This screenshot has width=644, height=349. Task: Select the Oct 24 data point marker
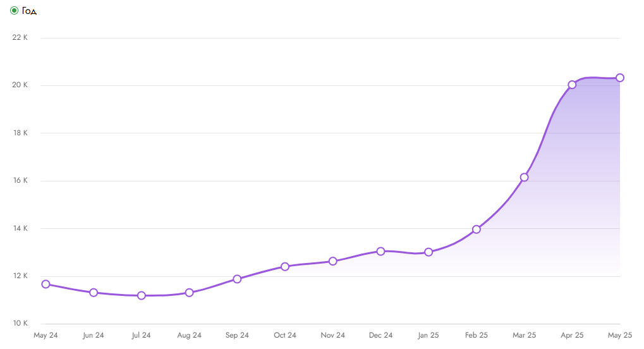click(x=285, y=267)
